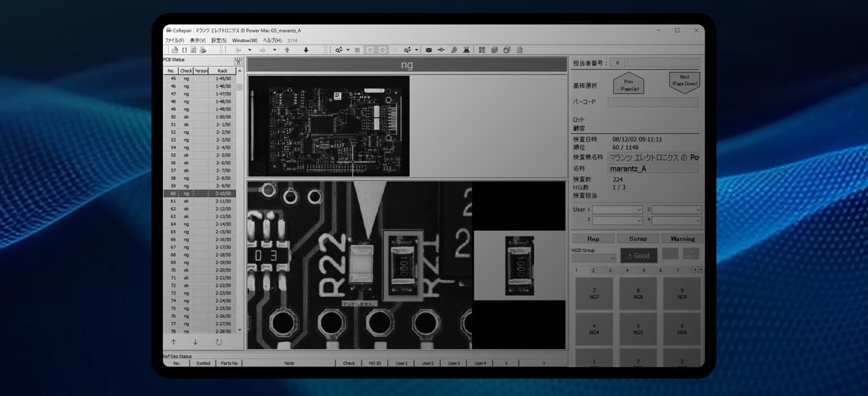Click the cascade windows toolbar icon
The image size is (868, 396).
[x=507, y=50]
